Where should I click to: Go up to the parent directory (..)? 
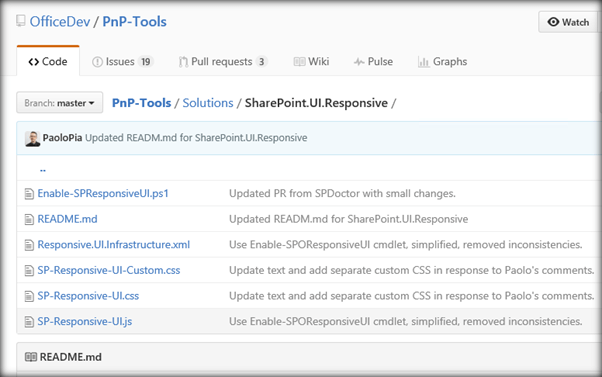point(43,169)
